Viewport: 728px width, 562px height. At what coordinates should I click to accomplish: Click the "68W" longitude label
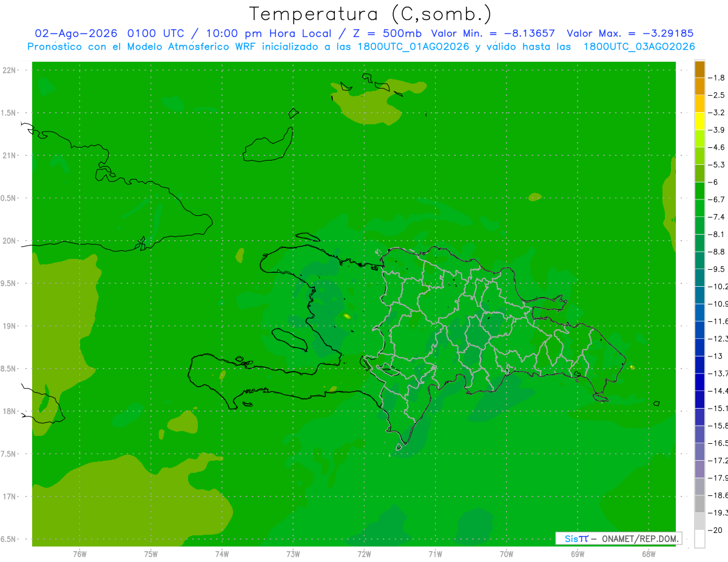pos(649,554)
